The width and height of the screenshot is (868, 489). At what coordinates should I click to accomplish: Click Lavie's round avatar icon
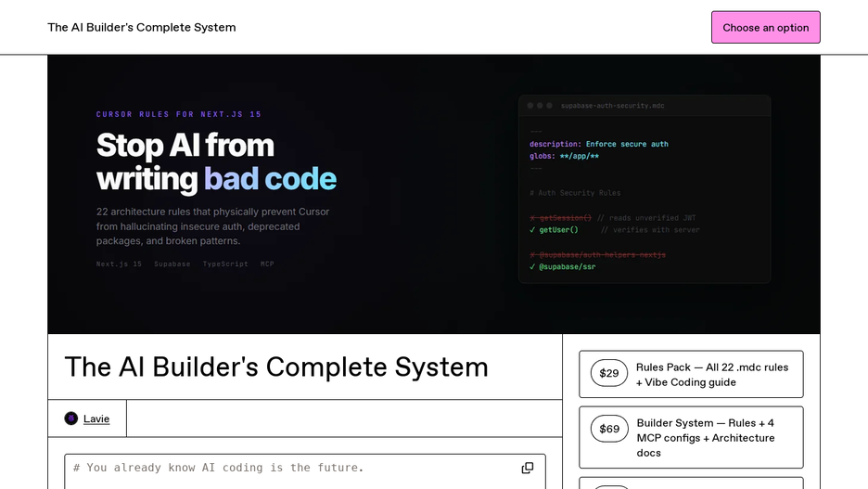70,418
